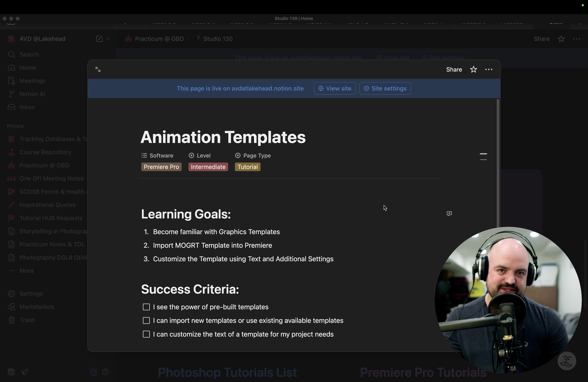Open the Level property Intermediate tag

pos(208,167)
